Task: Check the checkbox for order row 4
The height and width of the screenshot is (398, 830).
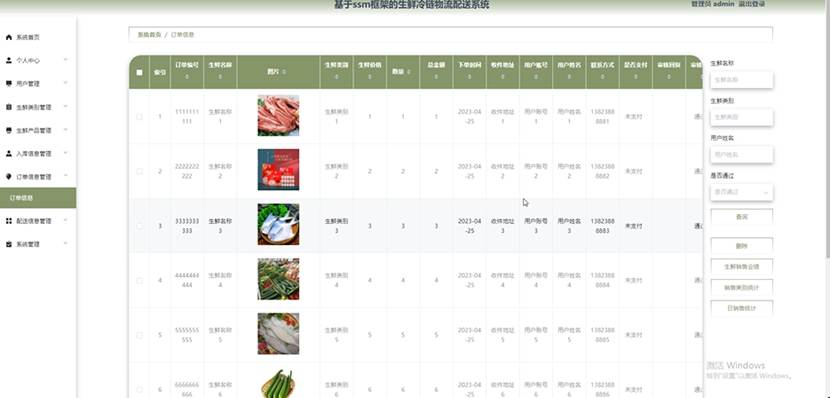Action: coord(139,281)
